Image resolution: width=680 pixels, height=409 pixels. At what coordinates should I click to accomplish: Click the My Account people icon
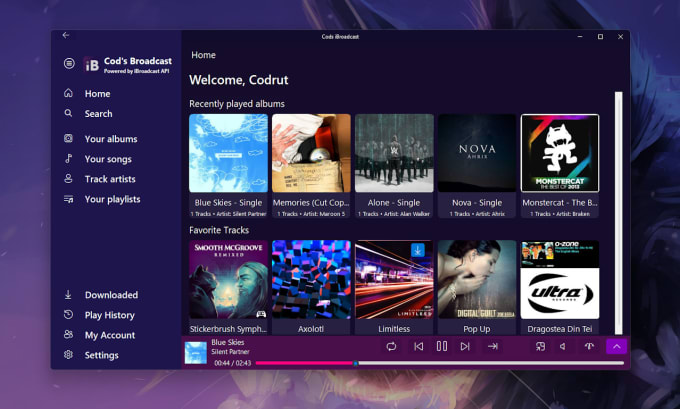(x=69, y=334)
